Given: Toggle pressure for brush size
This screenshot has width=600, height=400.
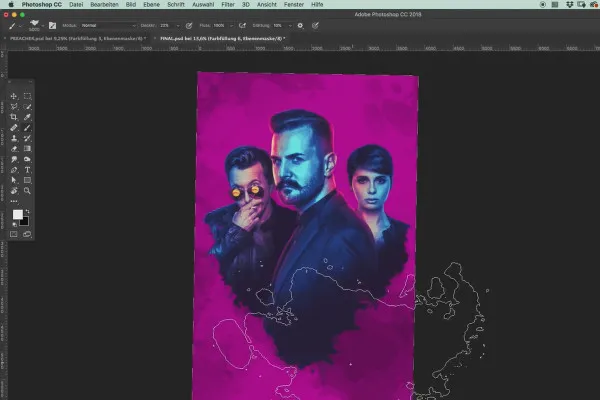Looking at the screenshot, I should pyautogui.click(x=315, y=26).
